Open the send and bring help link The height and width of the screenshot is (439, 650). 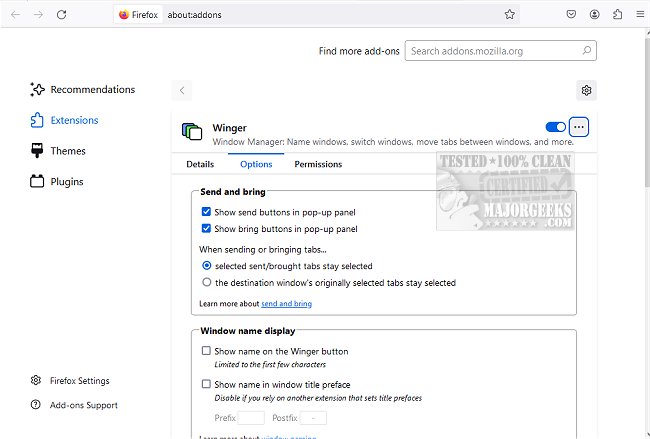point(287,303)
